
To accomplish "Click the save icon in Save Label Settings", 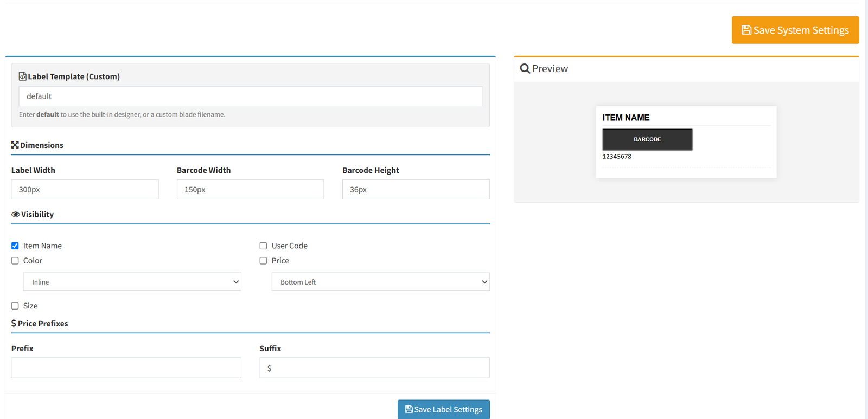I will 409,409.
